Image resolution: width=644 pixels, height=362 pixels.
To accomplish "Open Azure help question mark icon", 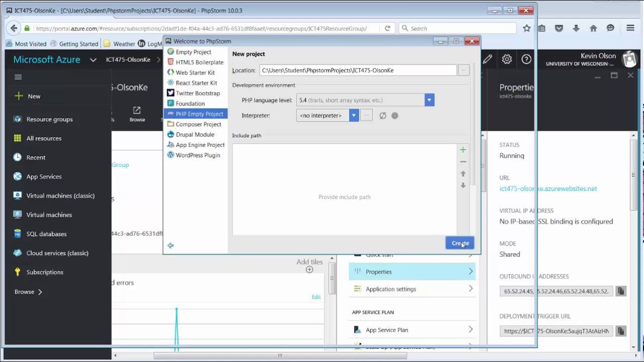I will 526,59.
